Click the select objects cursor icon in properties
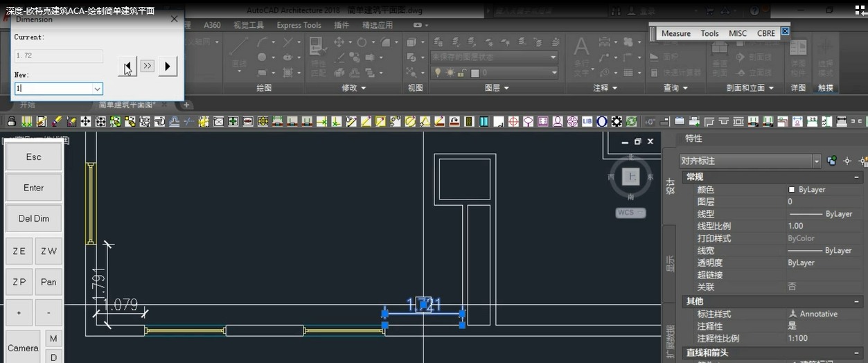This screenshot has width=868, height=363. pyautogui.click(x=847, y=161)
